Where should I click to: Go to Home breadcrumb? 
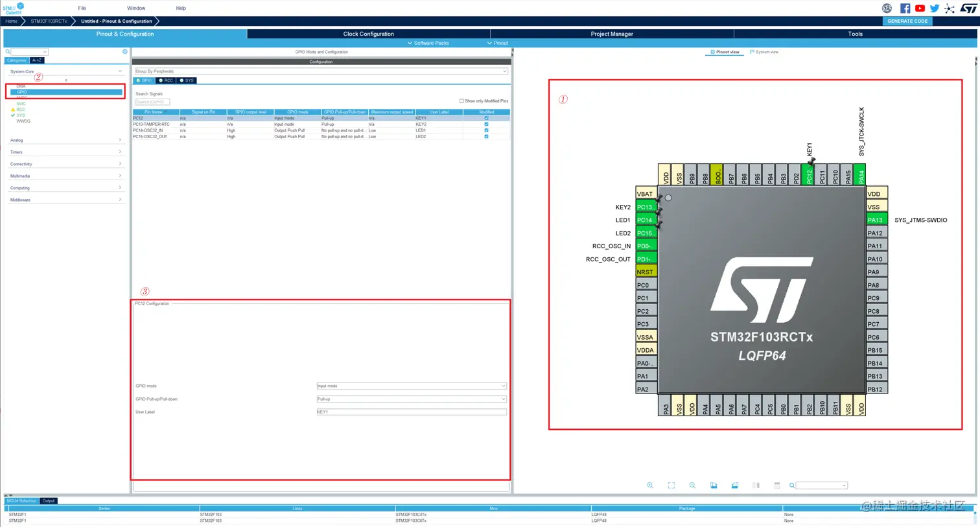coord(12,21)
